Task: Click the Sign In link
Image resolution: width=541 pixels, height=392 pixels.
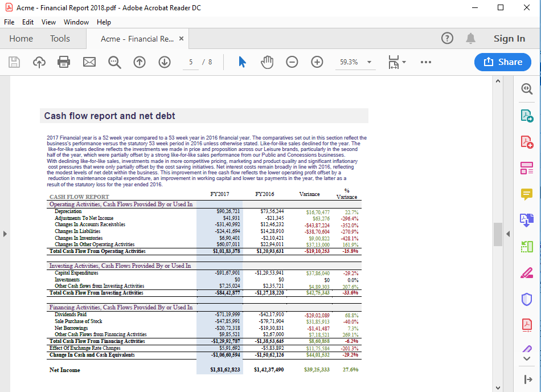Action: tap(509, 39)
